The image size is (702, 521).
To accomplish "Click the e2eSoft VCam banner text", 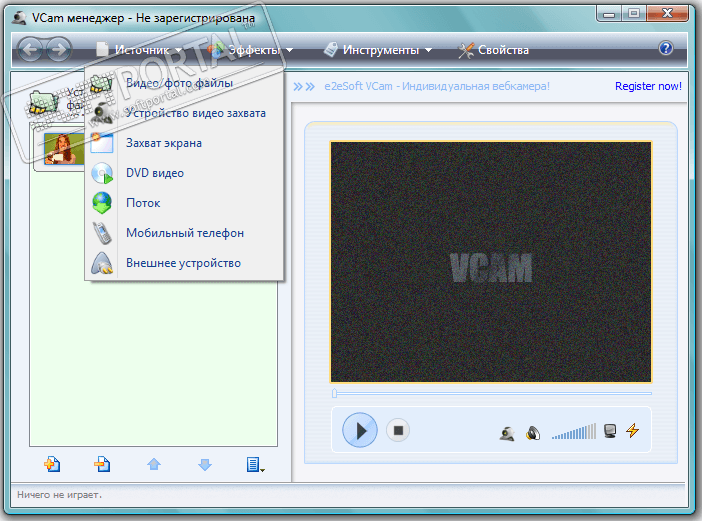I will click(437, 86).
